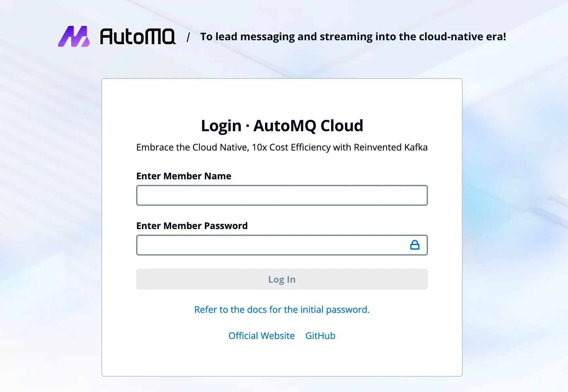Click the cloud-native era slogan text
Viewport: 568px width, 392px height.
[x=353, y=36]
